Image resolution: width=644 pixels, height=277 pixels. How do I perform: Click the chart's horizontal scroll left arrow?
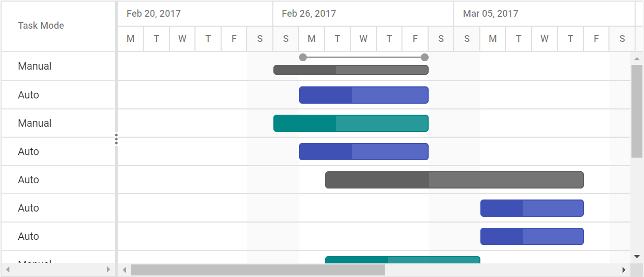click(x=124, y=270)
